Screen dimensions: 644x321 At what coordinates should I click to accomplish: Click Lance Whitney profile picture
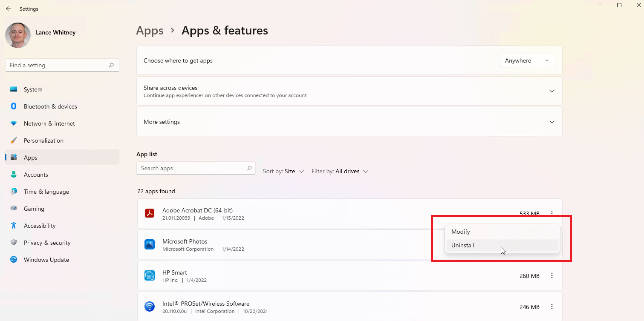(x=18, y=35)
